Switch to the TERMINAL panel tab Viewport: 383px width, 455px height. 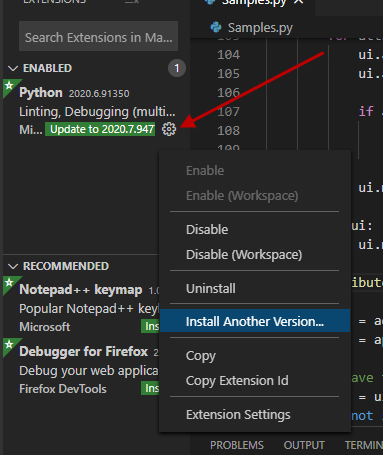tap(364, 445)
